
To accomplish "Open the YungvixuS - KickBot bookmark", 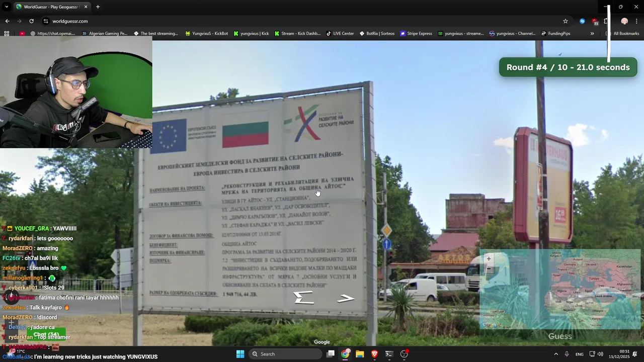I will click(207, 34).
